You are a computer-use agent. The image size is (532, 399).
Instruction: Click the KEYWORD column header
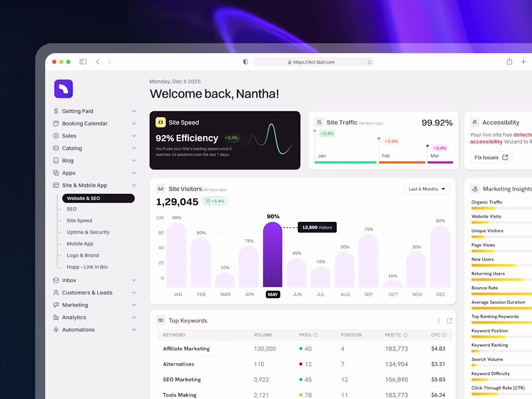[x=174, y=335]
